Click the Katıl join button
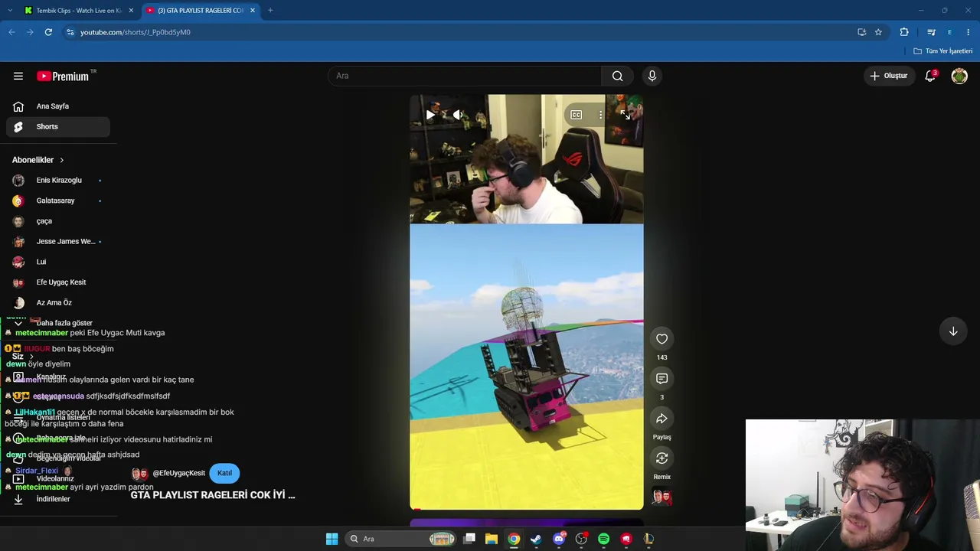980x551 pixels. tap(224, 473)
